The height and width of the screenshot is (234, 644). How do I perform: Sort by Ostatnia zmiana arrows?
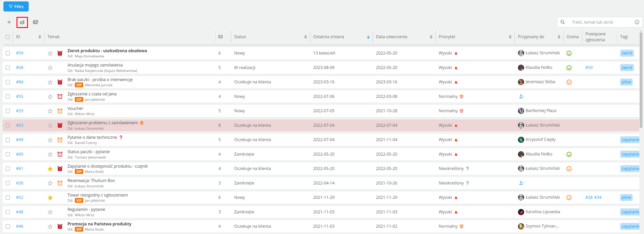368,37
